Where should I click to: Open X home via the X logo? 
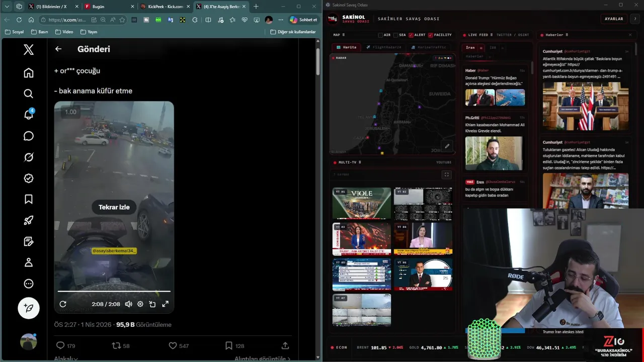click(x=29, y=49)
